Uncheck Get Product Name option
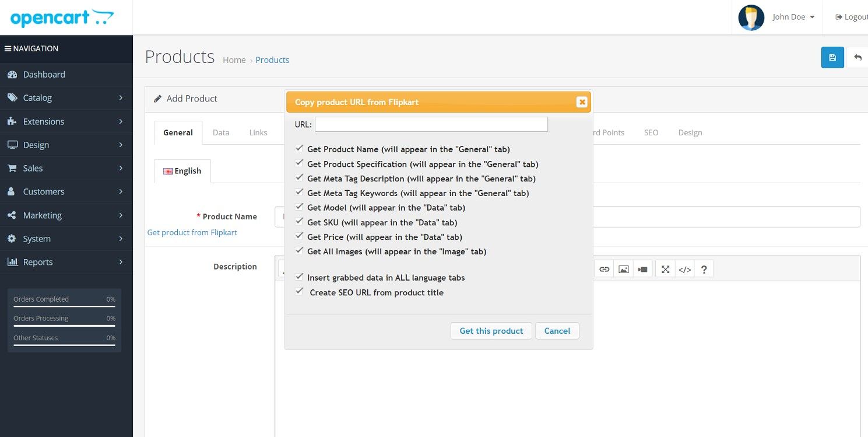Image resolution: width=868 pixels, height=437 pixels. click(x=300, y=149)
